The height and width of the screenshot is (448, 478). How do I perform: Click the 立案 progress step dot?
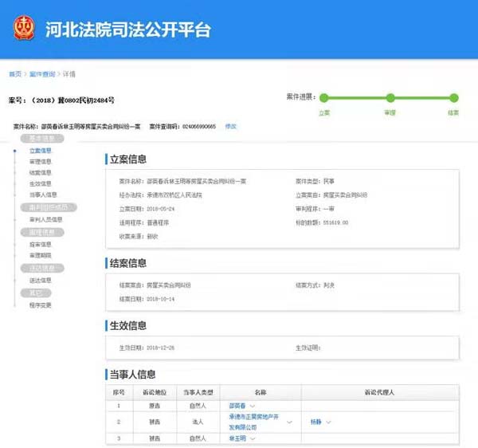click(324, 98)
